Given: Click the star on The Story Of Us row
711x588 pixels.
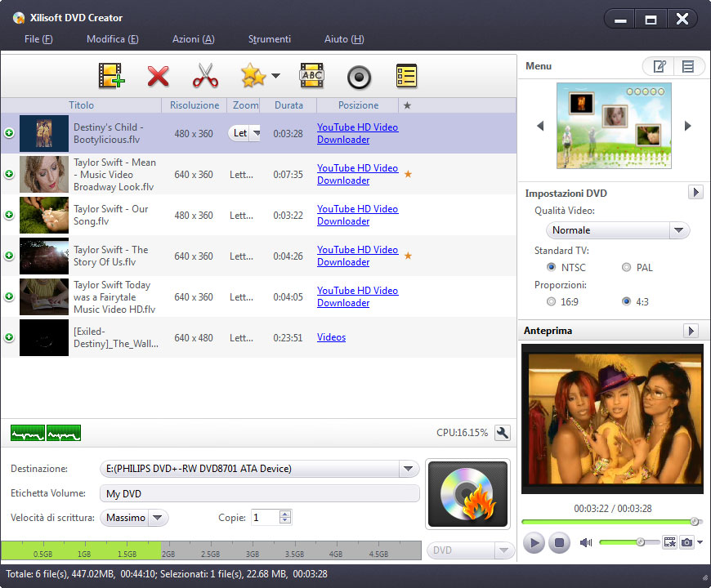Looking at the screenshot, I should click(408, 256).
